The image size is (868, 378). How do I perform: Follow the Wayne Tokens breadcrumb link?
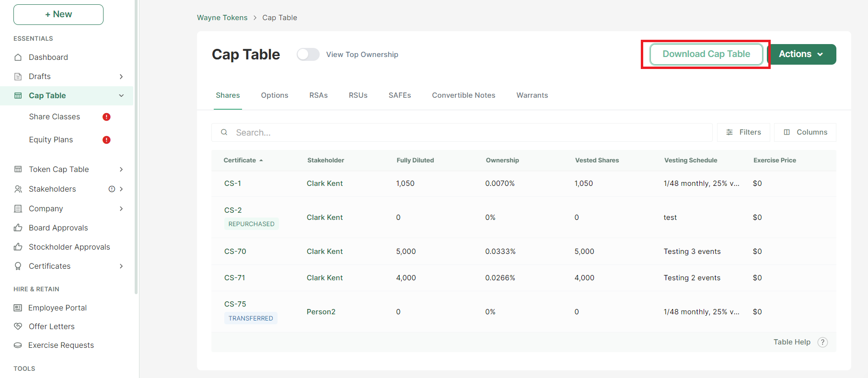pos(222,18)
